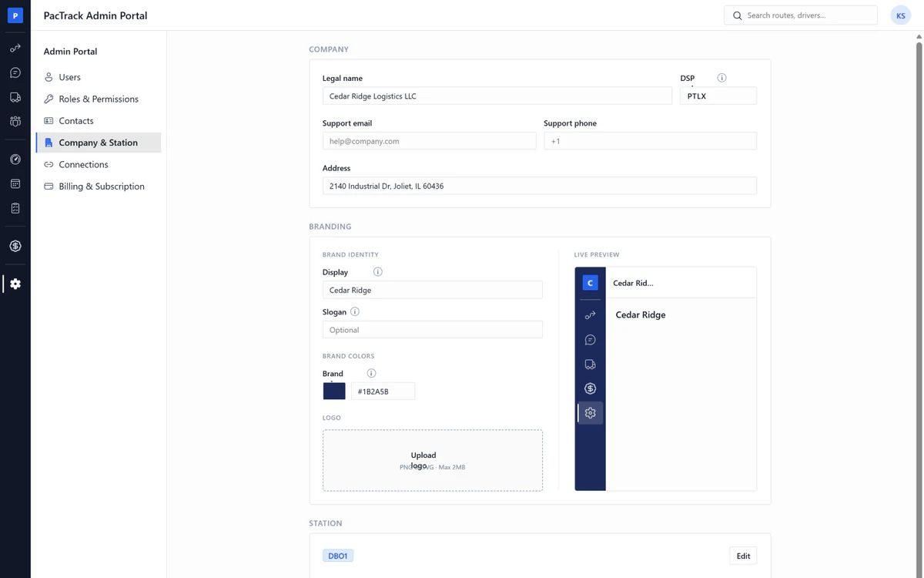Click the PacTrack logo icon

[15, 15]
